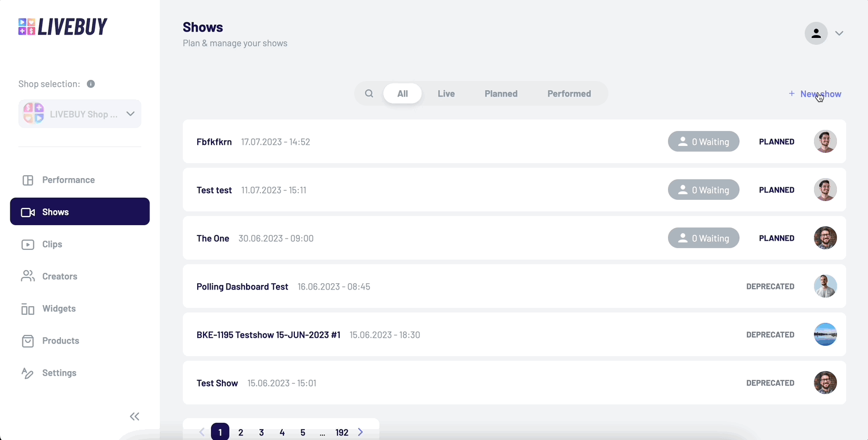Jump to page 192 in pagination
This screenshot has height=440, width=868.
[342, 433]
